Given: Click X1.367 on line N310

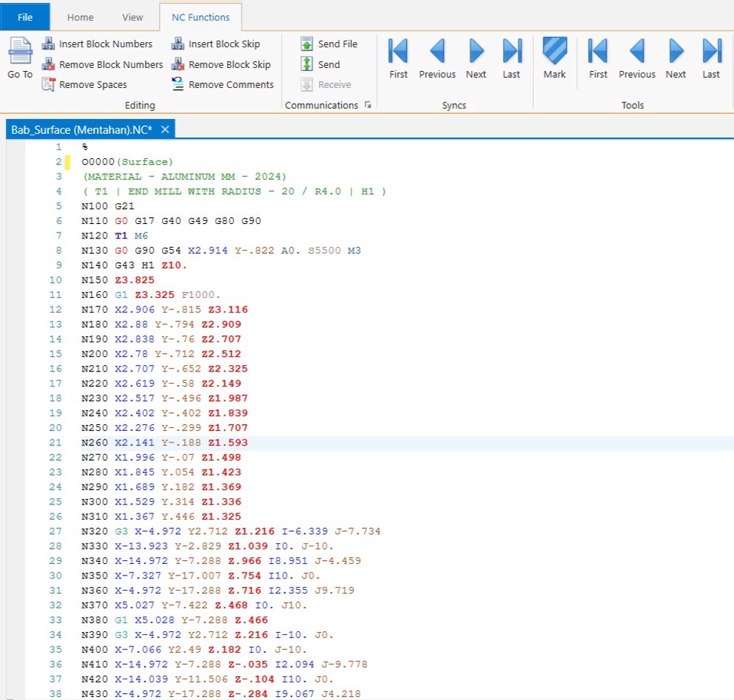Looking at the screenshot, I should [135, 516].
